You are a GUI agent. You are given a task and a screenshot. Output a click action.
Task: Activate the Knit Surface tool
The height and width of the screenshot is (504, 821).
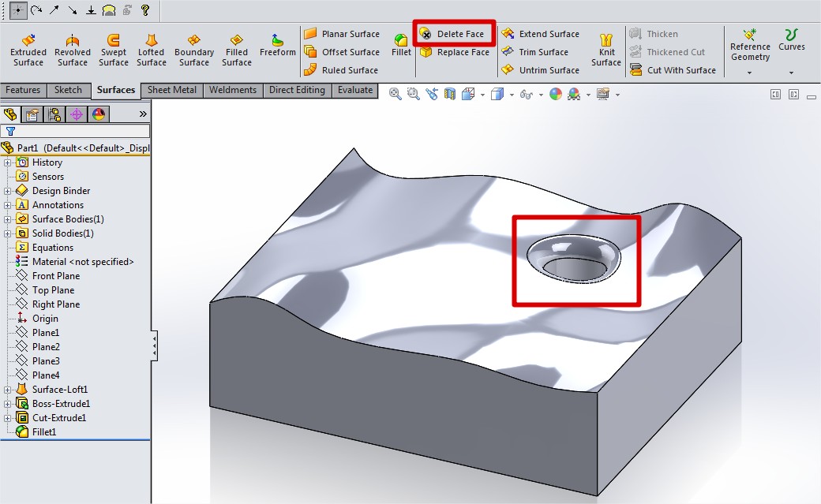tap(606, 49)
